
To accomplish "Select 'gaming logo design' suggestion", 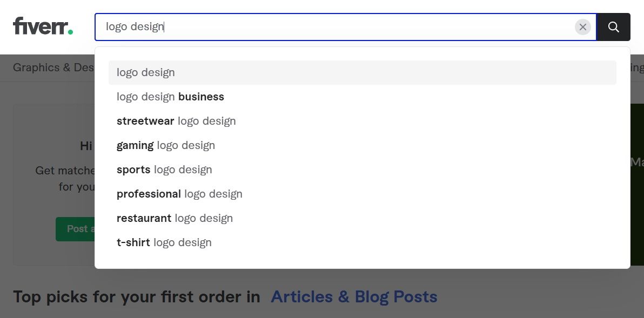I will point(166,145).
